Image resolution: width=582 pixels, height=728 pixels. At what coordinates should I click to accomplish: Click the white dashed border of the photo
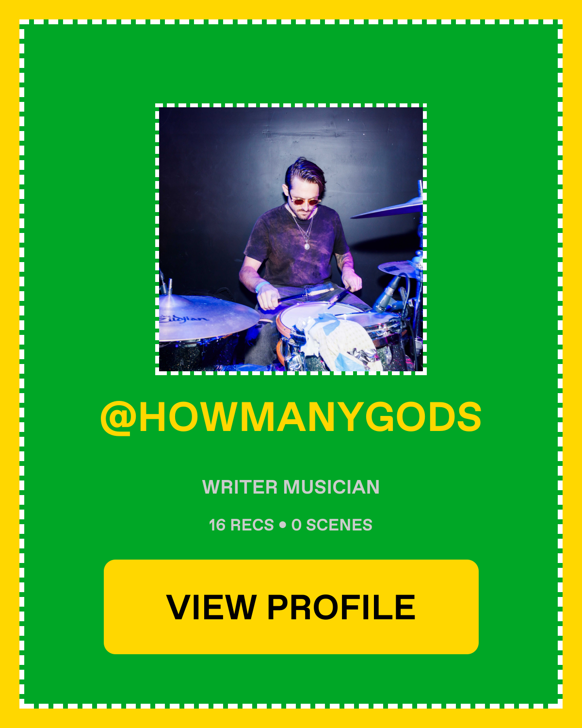coord(291,105)
